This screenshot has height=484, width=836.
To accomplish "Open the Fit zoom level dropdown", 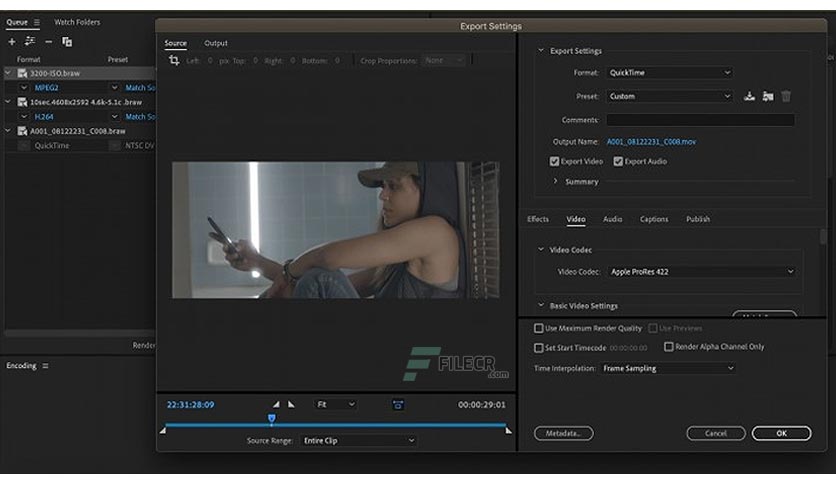I will click(335, 405).
